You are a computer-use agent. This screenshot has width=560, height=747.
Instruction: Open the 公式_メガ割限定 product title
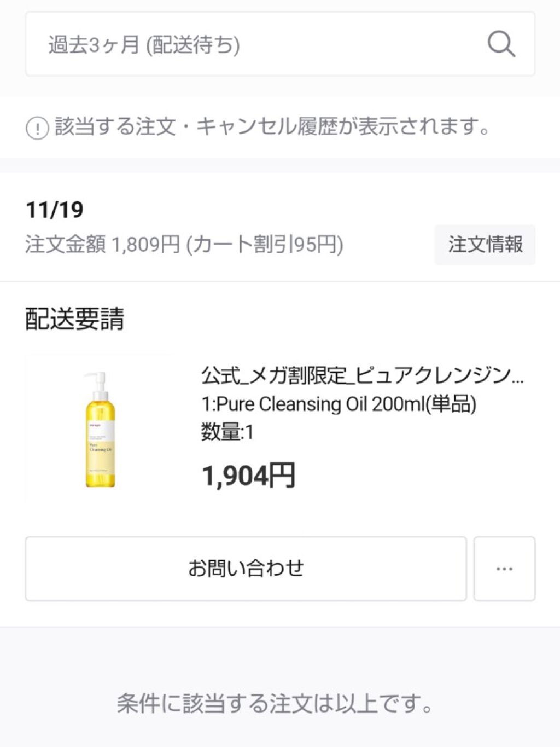point(362,376)
